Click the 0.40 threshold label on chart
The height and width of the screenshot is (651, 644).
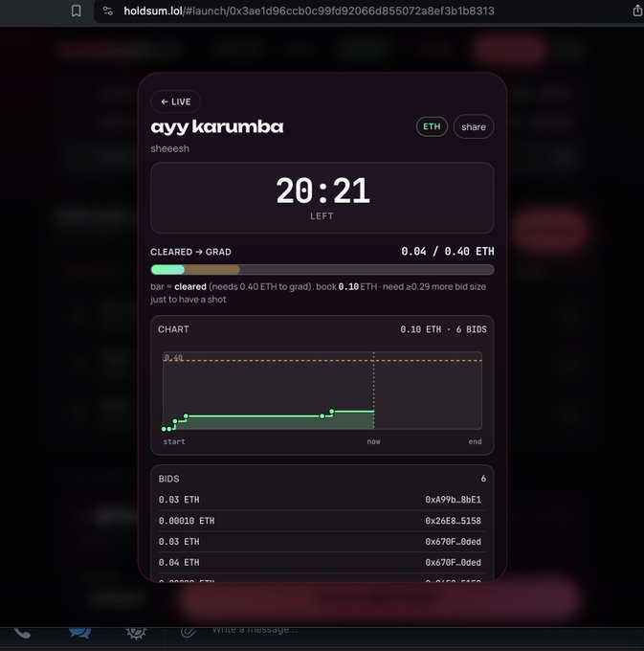coord(173,357)
